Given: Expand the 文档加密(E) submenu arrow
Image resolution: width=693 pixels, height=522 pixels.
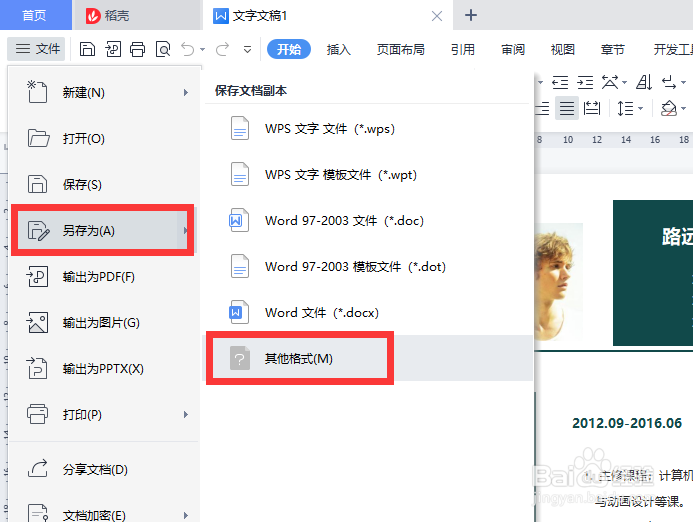Looking at the screenshot, I should pyautogui.click(x=186, y=515).
